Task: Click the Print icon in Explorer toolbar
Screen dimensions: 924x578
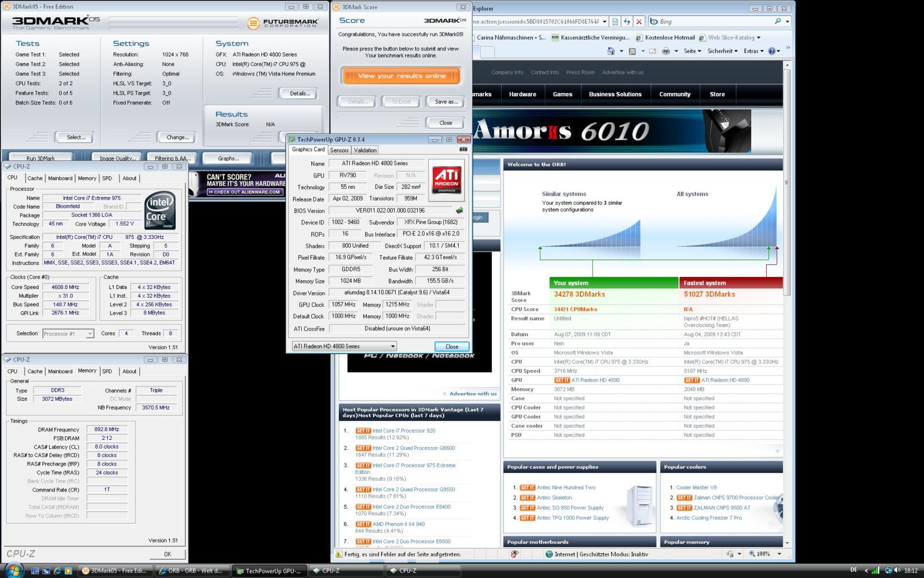Action: click(x=666, y=51)
